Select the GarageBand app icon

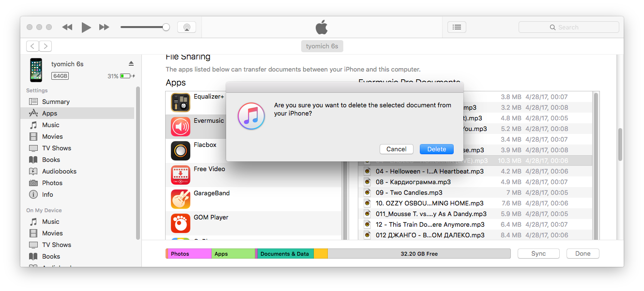(180, 199)
